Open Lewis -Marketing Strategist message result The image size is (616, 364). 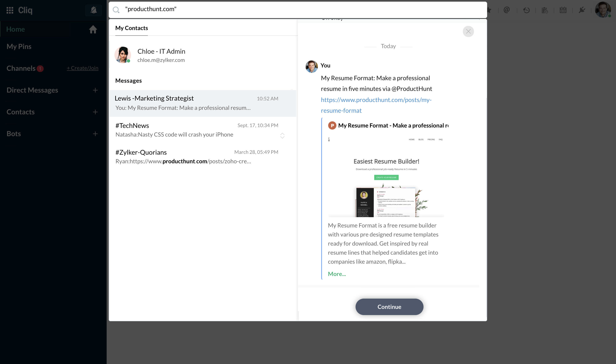pyautogui.click(x=203, y=103)
